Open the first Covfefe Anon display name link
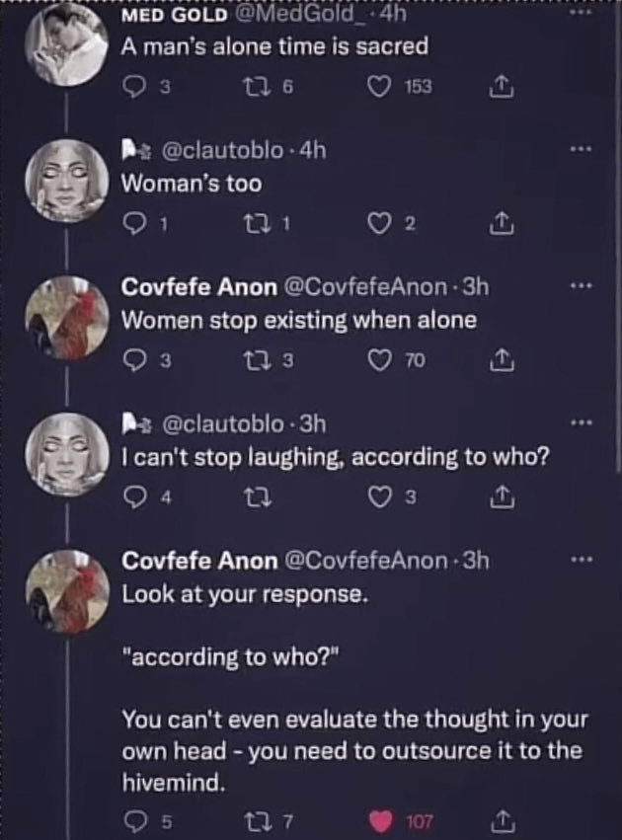Screen dimensions: 622x840 (x=199, y=287)
